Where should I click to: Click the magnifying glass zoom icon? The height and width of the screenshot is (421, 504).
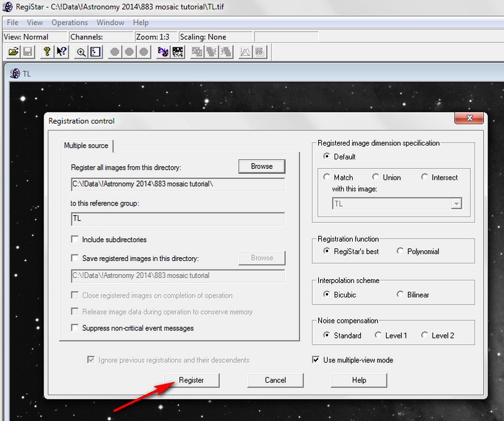click(x=81, y=52)
